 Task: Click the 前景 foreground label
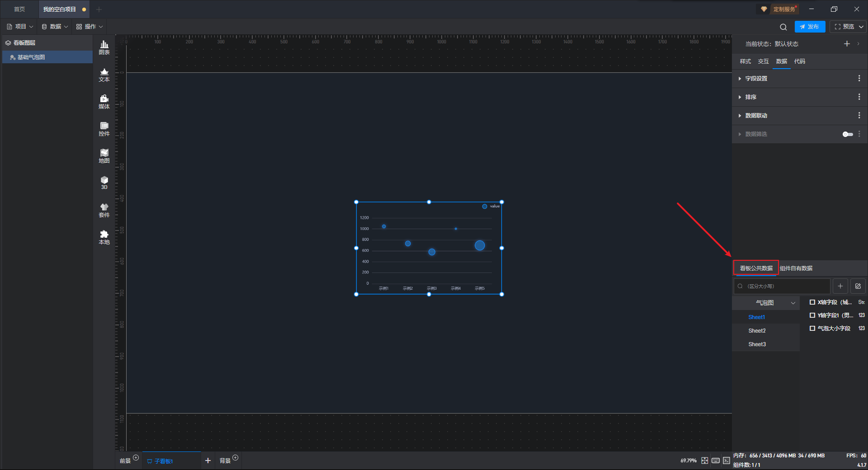pos(125,461)
